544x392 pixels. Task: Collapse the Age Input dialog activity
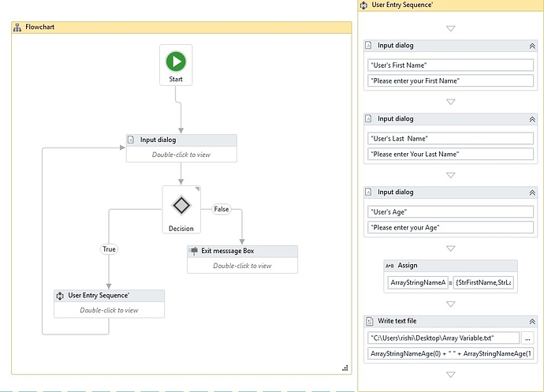[531, 192]
